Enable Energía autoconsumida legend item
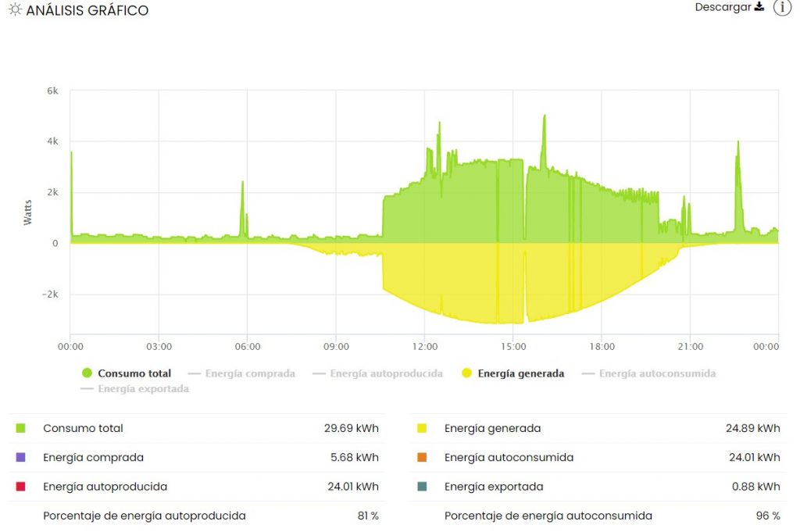Viewport: 800px width, 532px height. [657, 373]
